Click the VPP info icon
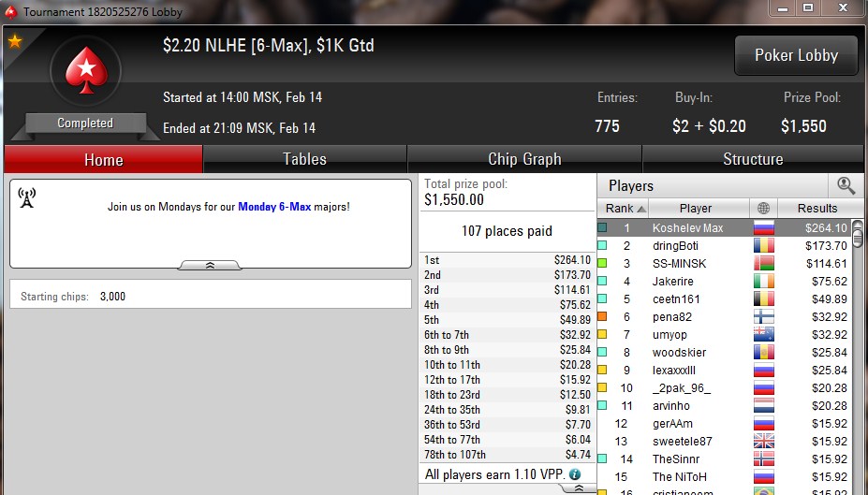Viewport: 868px width, 495px height. tap(575, 474)
